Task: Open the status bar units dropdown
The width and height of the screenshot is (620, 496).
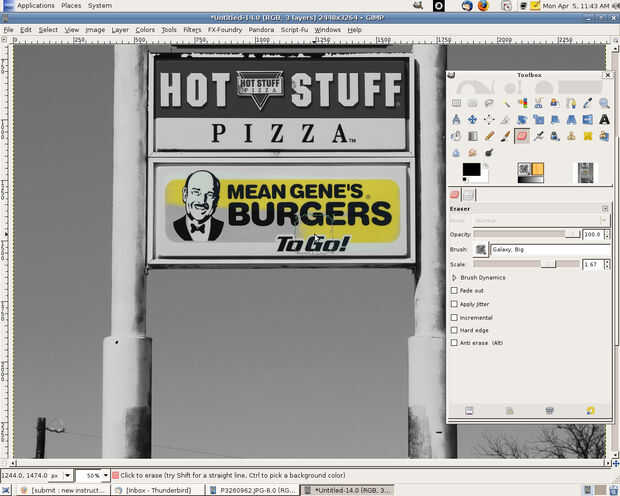Action: click(66, 475)
